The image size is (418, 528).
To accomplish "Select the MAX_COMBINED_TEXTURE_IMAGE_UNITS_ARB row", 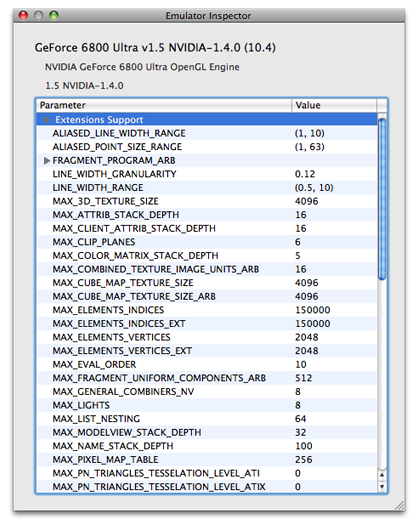I will point(207,269).
